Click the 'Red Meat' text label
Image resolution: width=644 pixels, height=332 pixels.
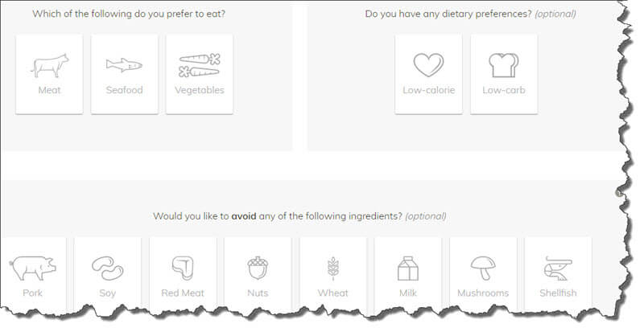point(183,293)
